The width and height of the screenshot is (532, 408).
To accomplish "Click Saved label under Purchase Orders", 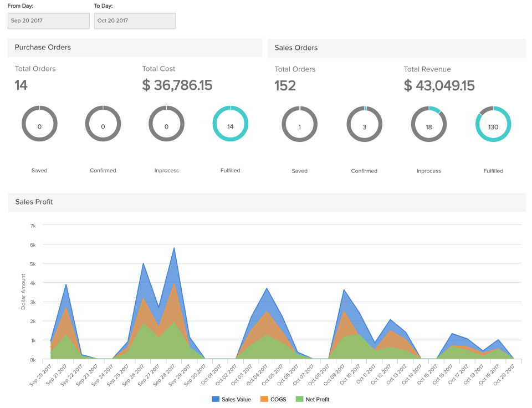I will click(39, 170).
